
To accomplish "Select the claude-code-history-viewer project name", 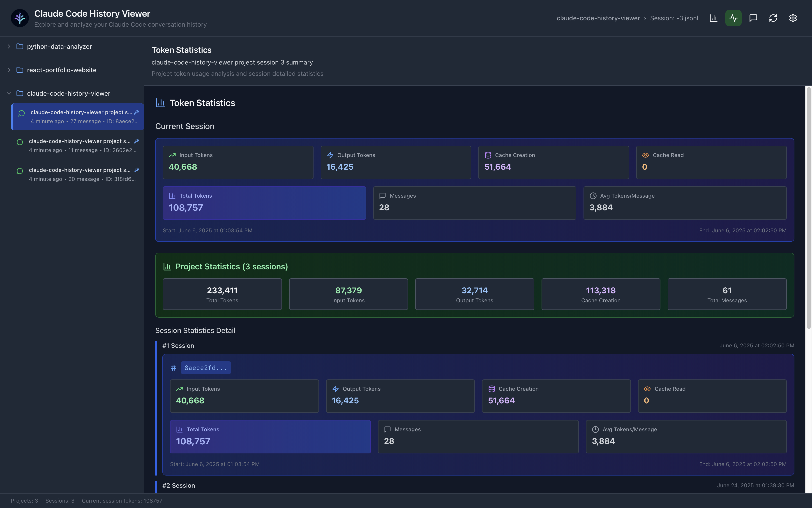I will (x=69, y=93).
